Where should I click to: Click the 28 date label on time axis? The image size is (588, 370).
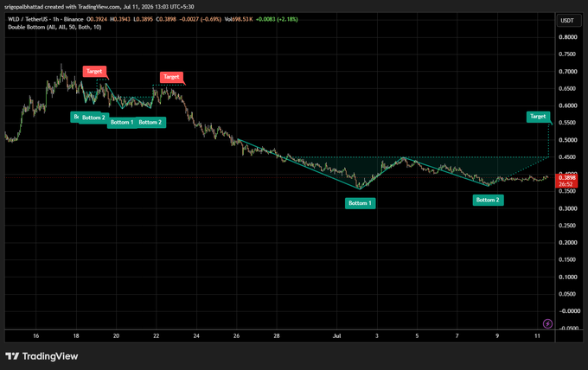coord(277,336)
